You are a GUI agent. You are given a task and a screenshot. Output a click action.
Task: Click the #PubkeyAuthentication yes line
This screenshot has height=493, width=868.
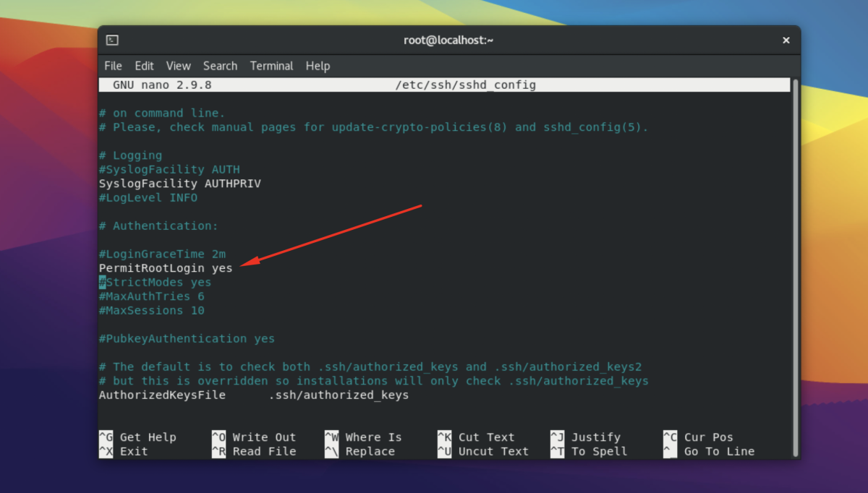click(x=187, y=339)
